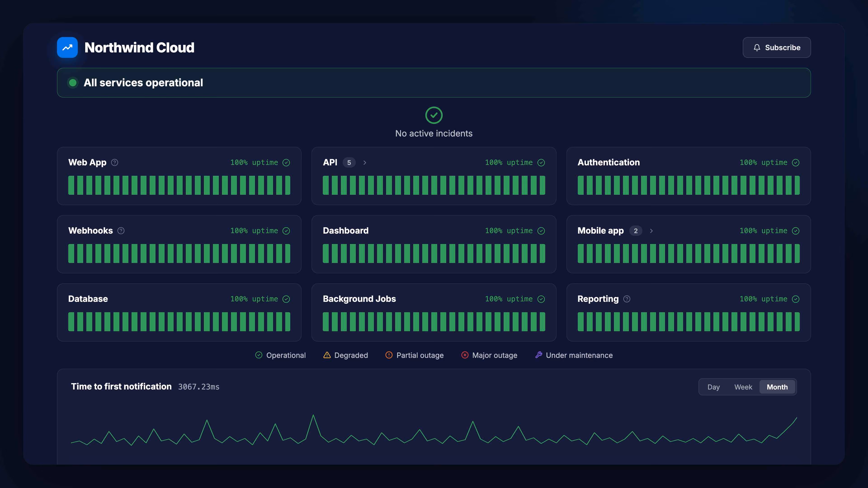Viewport: 868px width, 488px height.
Task: Click the Authentication 100% uptime label
Action: tap(763, 163)
